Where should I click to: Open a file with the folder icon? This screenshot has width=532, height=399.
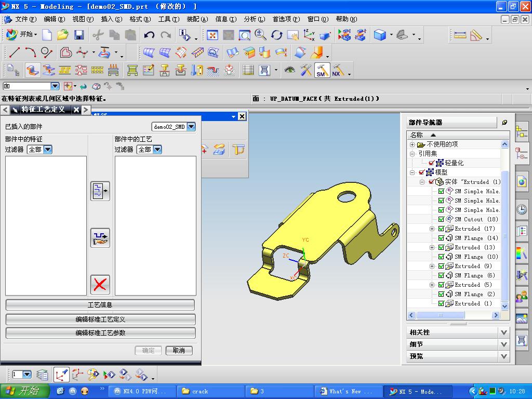(x=63, y=35)
